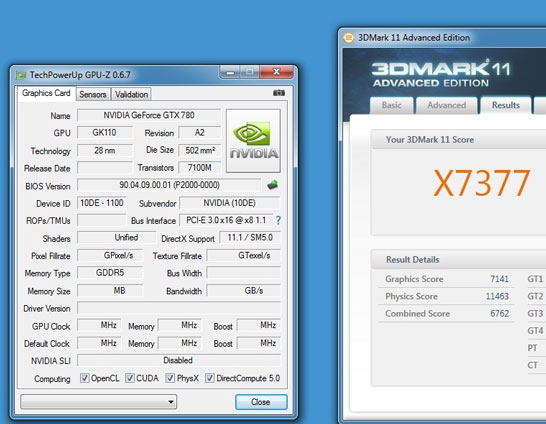This screenshot has width=546, height=424.
Task: Click the DirectX Support field 11.1 / SM5.0
Action: coord(250,238)
